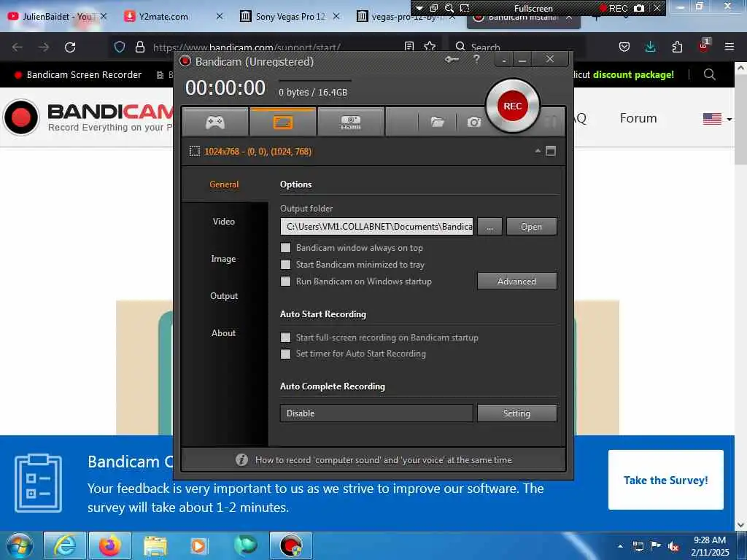Screen dimensions: 747x560
Task: Switch to the JulienBaidet YouTube browser tab
Action: click(57, 16)
